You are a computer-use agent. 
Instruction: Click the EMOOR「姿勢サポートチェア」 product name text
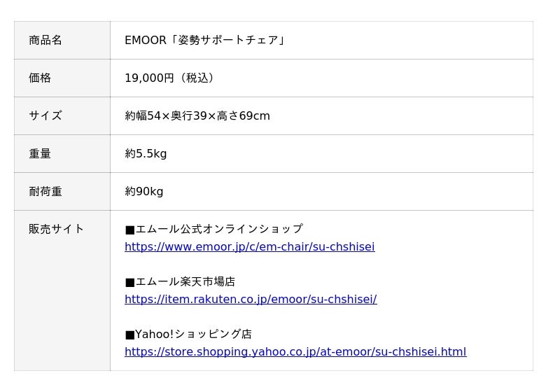pyautogui.click(x=204, y=40)
